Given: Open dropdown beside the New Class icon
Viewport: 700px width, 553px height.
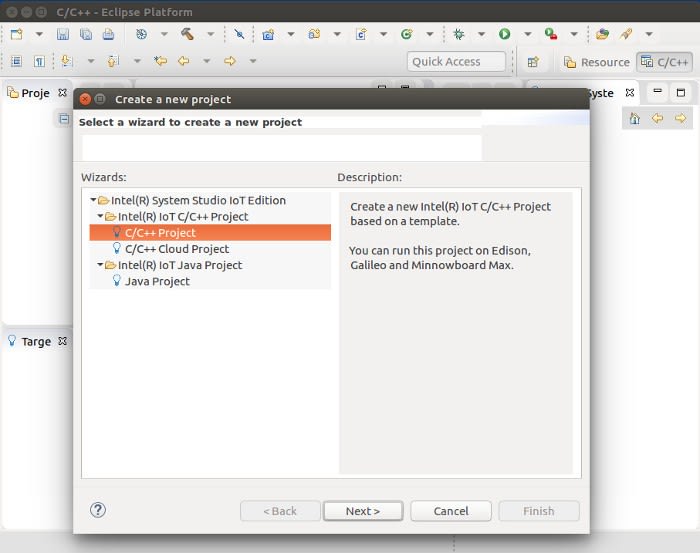Looking at the screenshot, I should 430,34.
